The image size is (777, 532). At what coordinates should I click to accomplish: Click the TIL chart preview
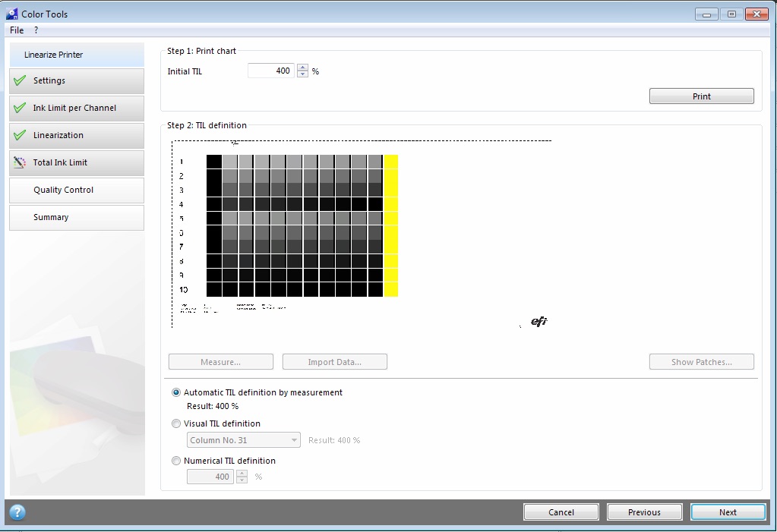point(362,234)
